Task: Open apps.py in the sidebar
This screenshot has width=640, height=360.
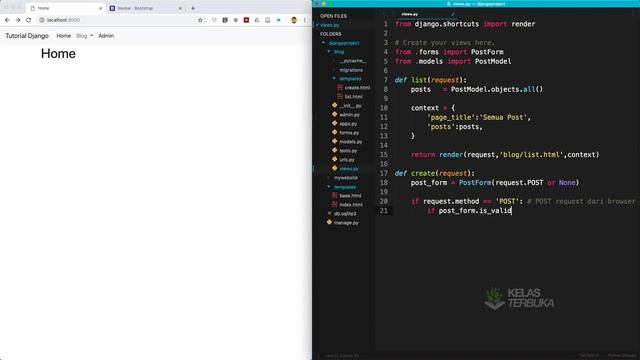Action: pos(348,124)
